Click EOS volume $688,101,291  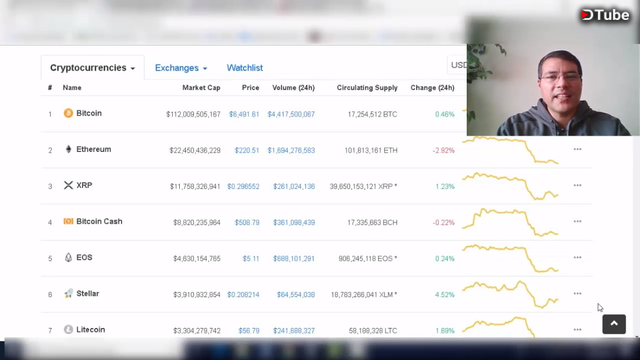point(294,258)
